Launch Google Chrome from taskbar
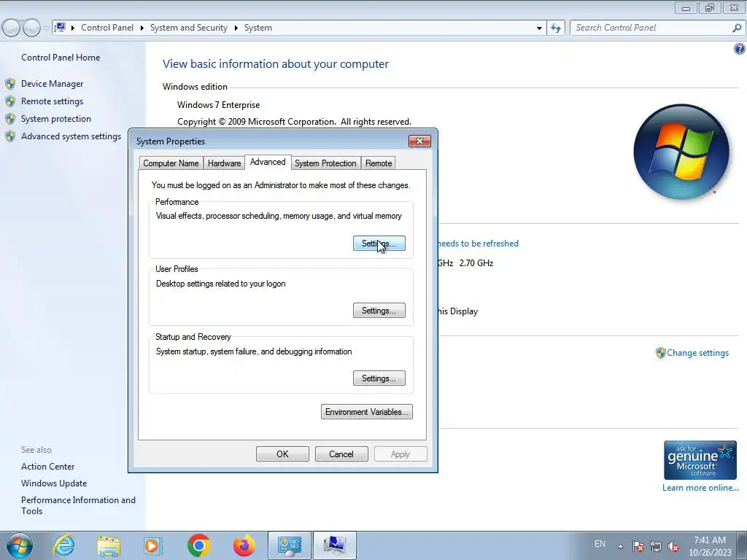The width and height of the screenshot is (747, 560). [198, 545]
